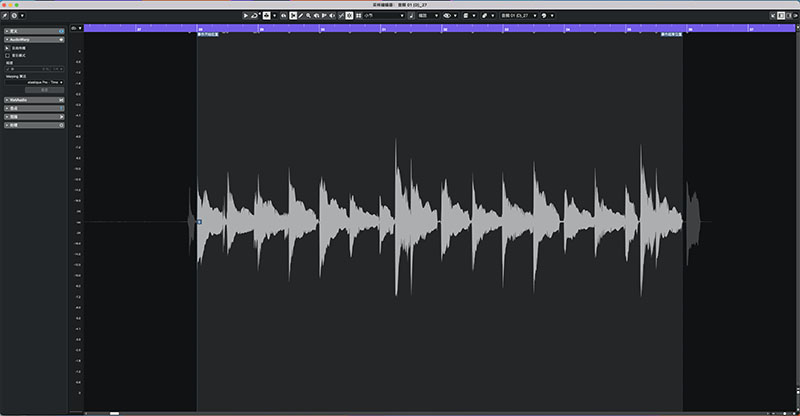
Task: Click the horizontal zoom slider at bottom-right
Action: pos(785,413)
